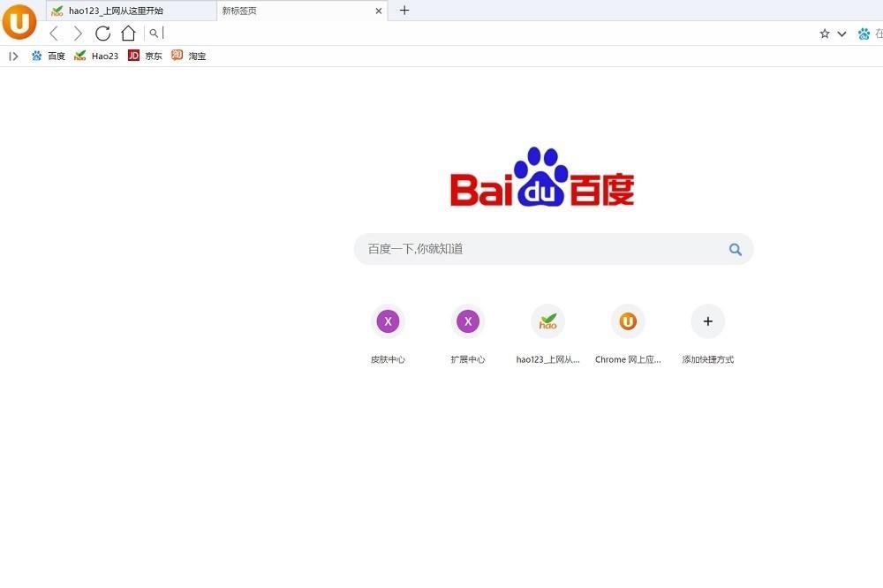Open the Hao23 bookmark
883x588 pixels.
point(96,56)
